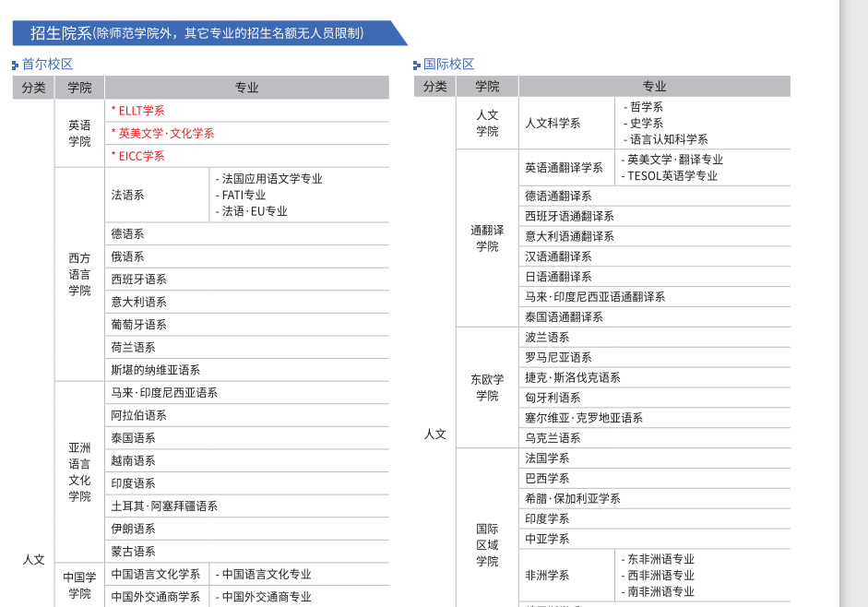Select the 首尔校区 heading text

[47, 65]
